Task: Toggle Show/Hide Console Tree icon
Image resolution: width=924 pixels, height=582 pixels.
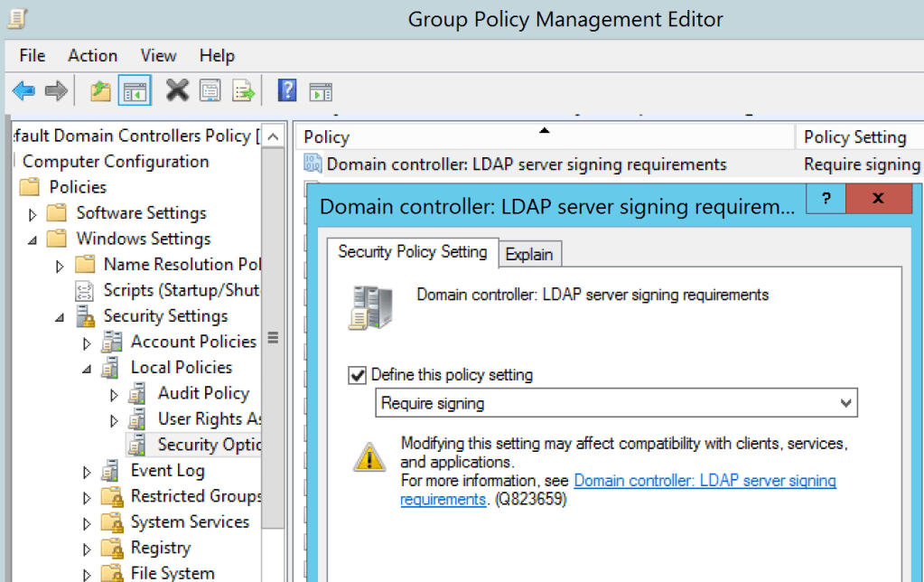Action: click(x=135, y=90)
